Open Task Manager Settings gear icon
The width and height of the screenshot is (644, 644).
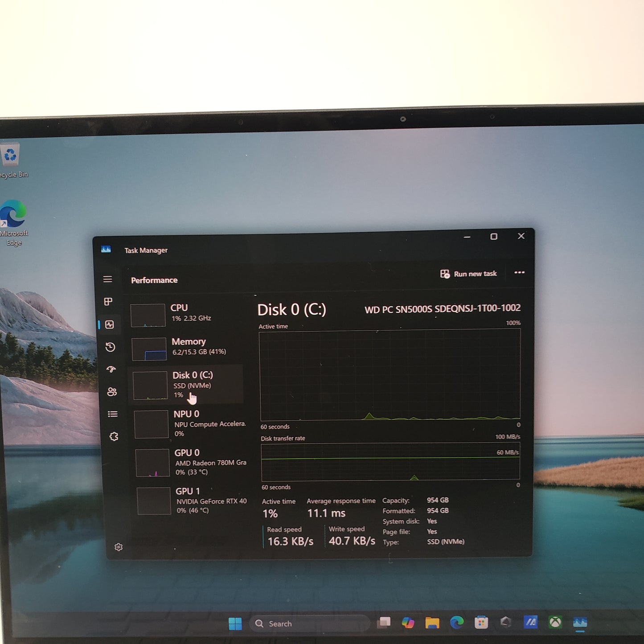[118, 547]
